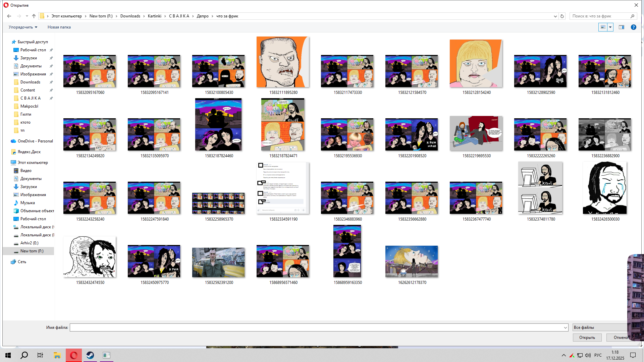Click the search magnifier icon
Image resolution: width=644 pixels, height=362 pixels.
click(x=632, y=16)
